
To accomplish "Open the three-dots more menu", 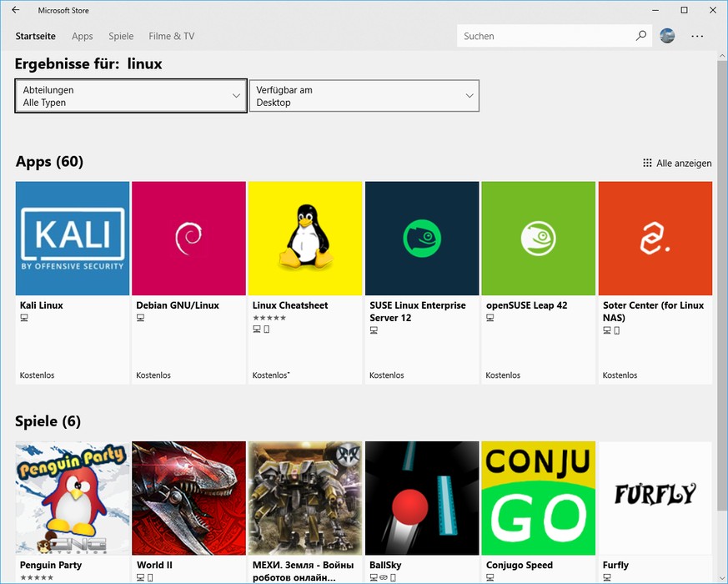I will 697,36.
